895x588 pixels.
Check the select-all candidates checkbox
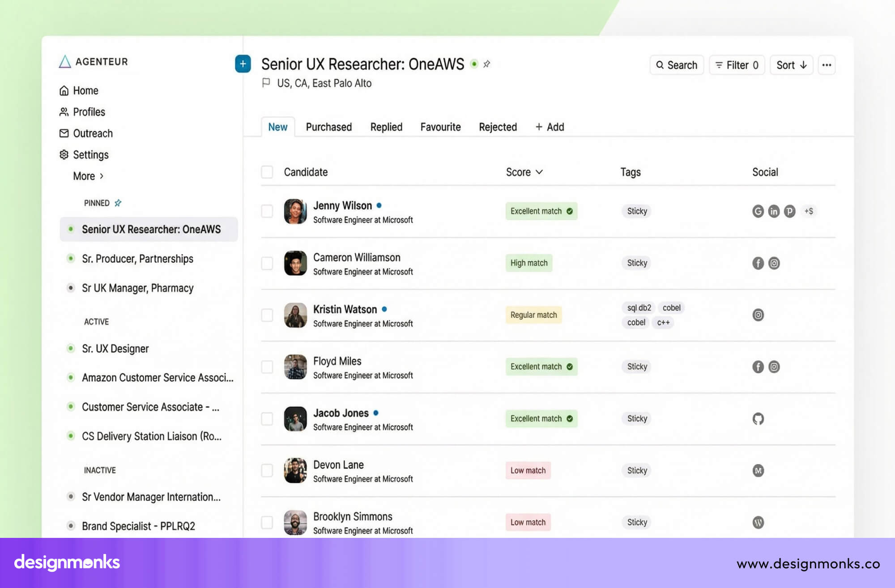coord(267,172)
